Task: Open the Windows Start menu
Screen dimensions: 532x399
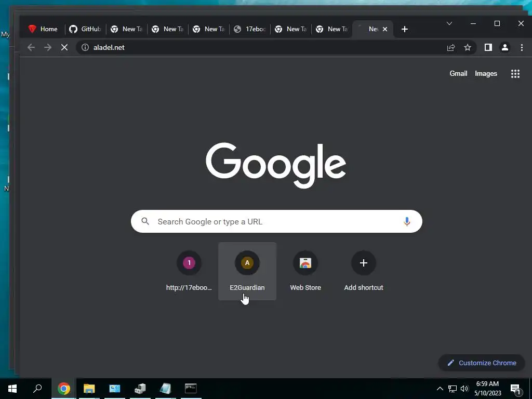Action: tap(12, 389)
